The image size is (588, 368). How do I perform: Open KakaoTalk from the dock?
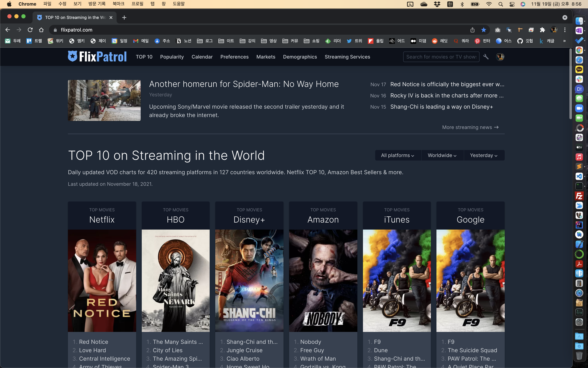coord(579,70)
